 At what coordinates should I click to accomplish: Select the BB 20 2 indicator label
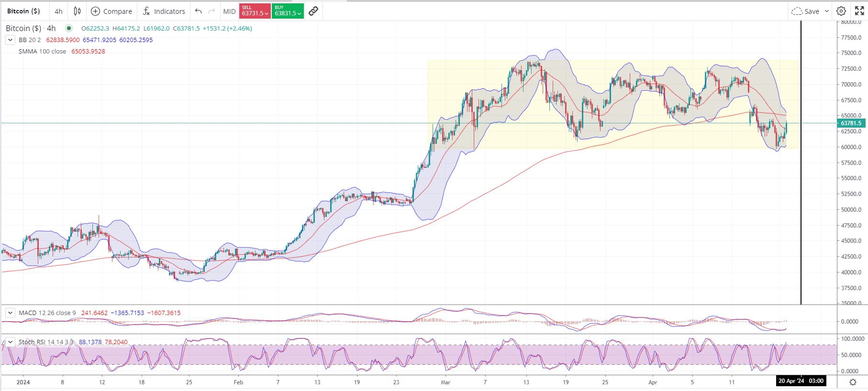[30, 40]
